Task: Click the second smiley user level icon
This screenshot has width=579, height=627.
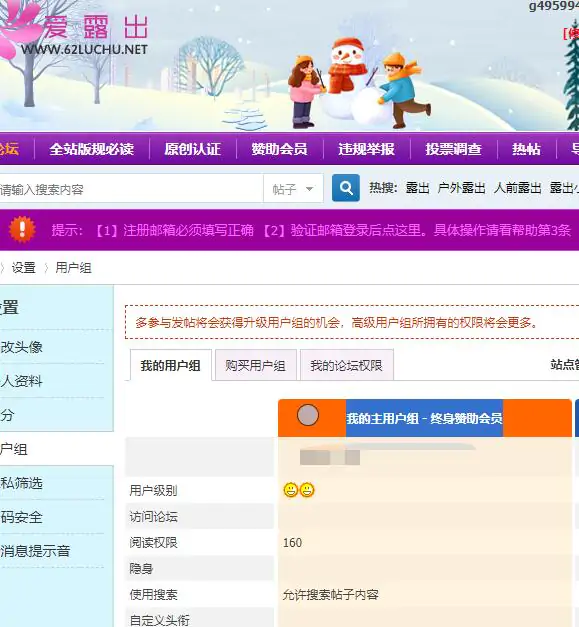Action: (x=307, y=490)
